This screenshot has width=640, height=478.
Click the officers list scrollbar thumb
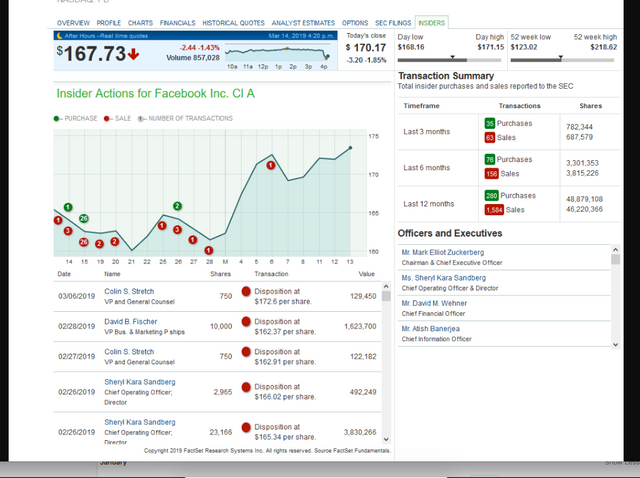pyautogui.click(x=616, y=259)
